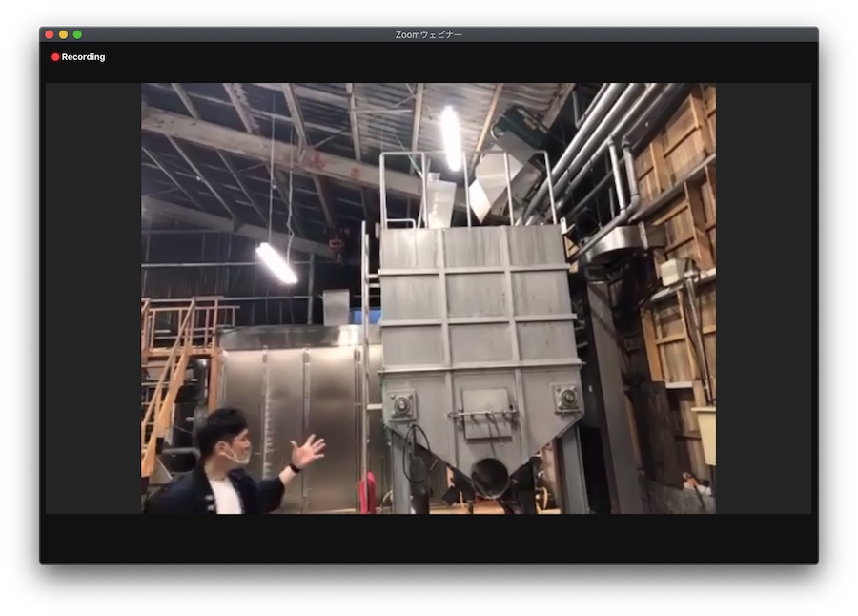Viewport: 858px width, 616px height.
Task: Click the Zoomウェビナー window title
Action: point(428,34)
